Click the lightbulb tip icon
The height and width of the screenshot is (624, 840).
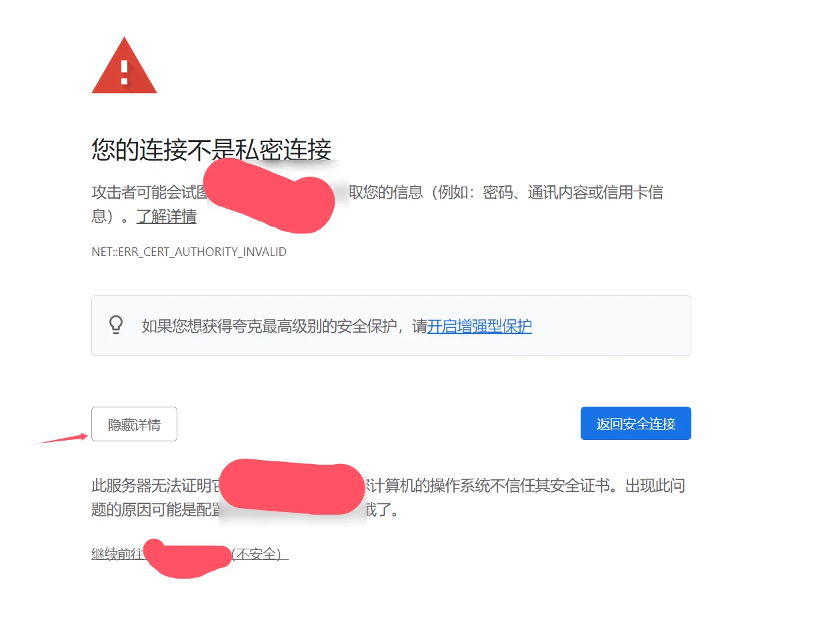[x=116, y=325]
